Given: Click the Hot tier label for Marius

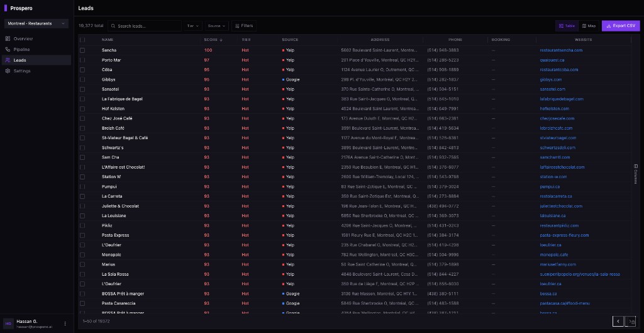Looking at the screenshot, I should click(x=245, y=264).
